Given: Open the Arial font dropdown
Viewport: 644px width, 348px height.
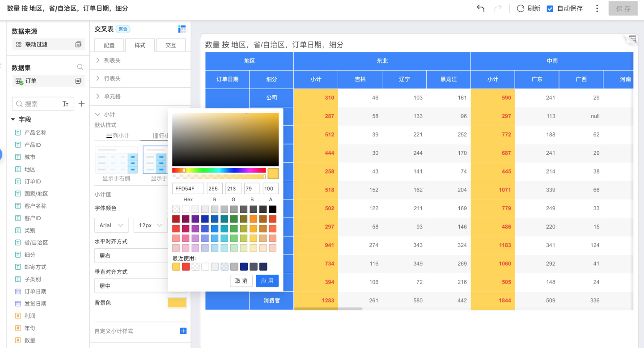Looking at the screenshot, I should 111,225.
